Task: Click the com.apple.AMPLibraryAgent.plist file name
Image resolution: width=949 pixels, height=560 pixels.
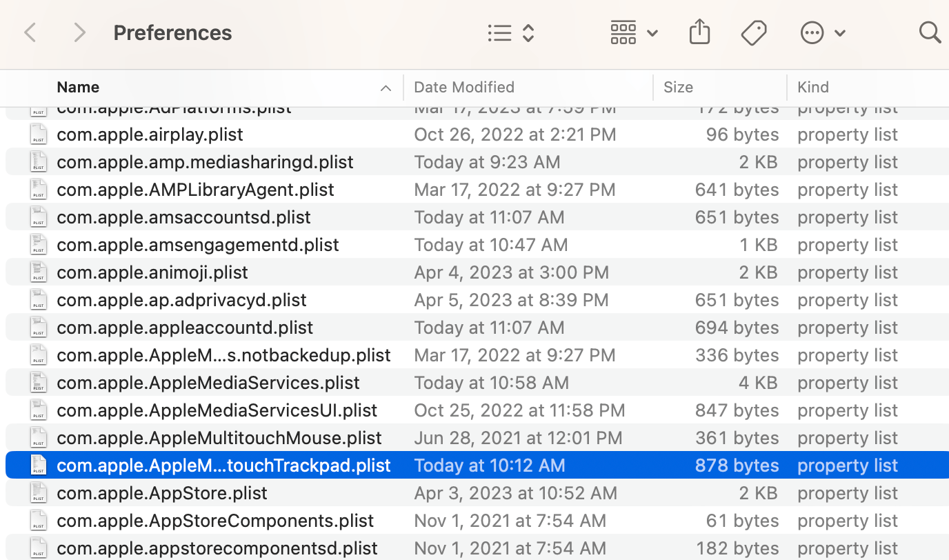Action: [195, 190]
